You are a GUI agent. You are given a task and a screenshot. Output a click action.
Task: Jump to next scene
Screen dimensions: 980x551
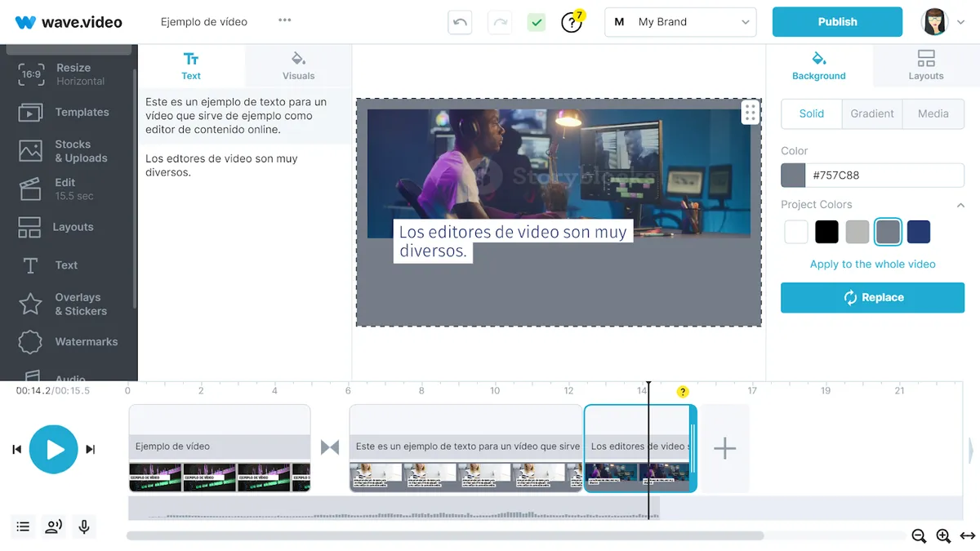tap(91, 449)
